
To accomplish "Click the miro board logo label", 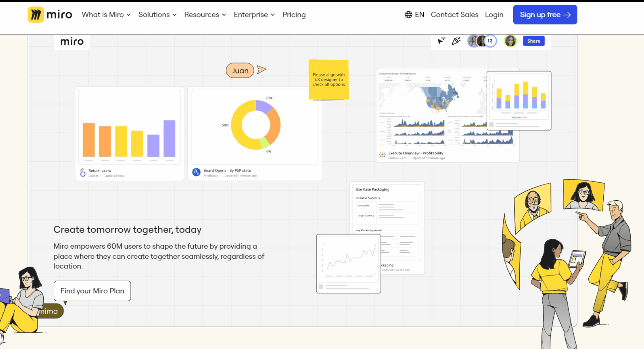I will tap(72, 42).
